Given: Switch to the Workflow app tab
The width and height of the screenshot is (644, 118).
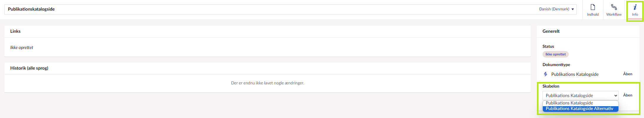Looking at the screenshot, I should [614, 10].
